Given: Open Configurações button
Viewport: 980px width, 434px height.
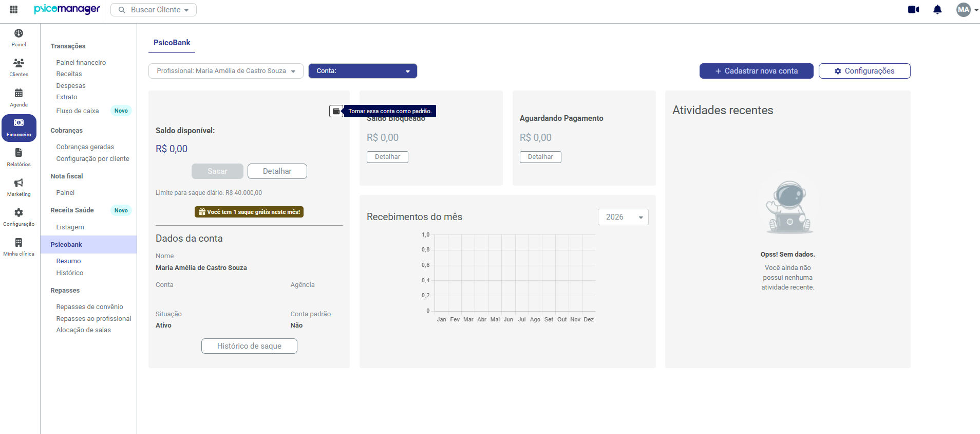Looking at the screenshot, I should pos(864,71).
